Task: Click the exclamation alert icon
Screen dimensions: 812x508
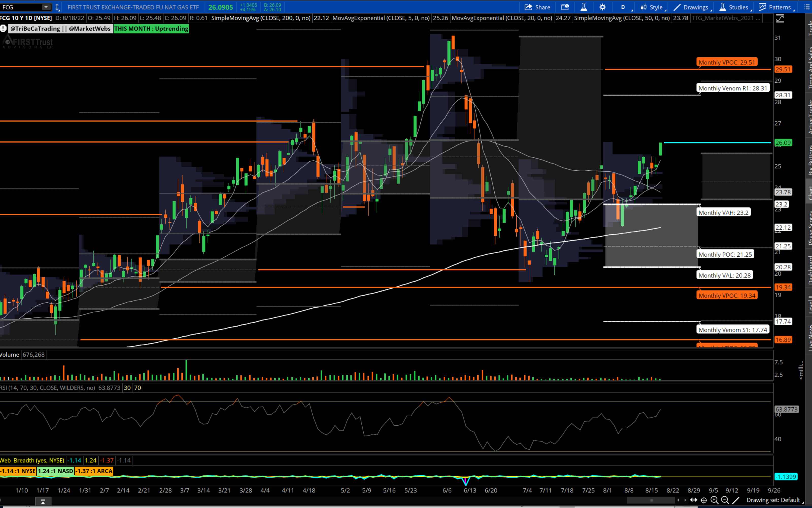Action: click(x=3, y=29)
